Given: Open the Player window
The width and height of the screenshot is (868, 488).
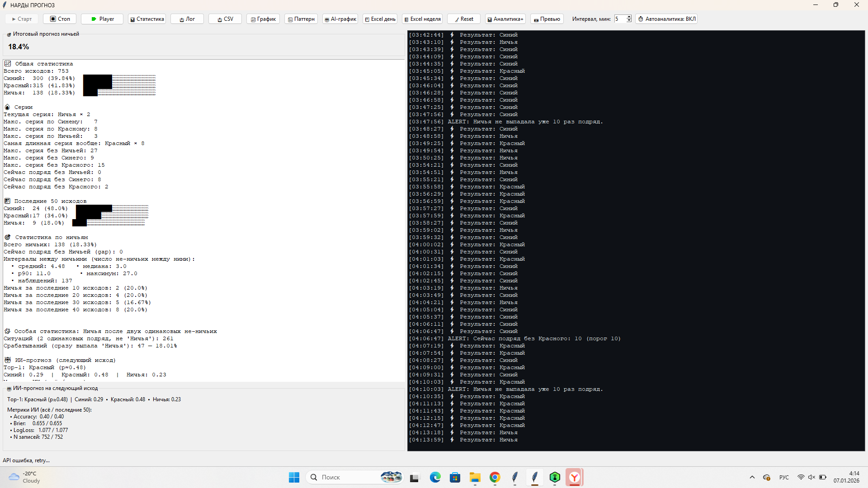Looking at the screenshot, I should point(102,19).
